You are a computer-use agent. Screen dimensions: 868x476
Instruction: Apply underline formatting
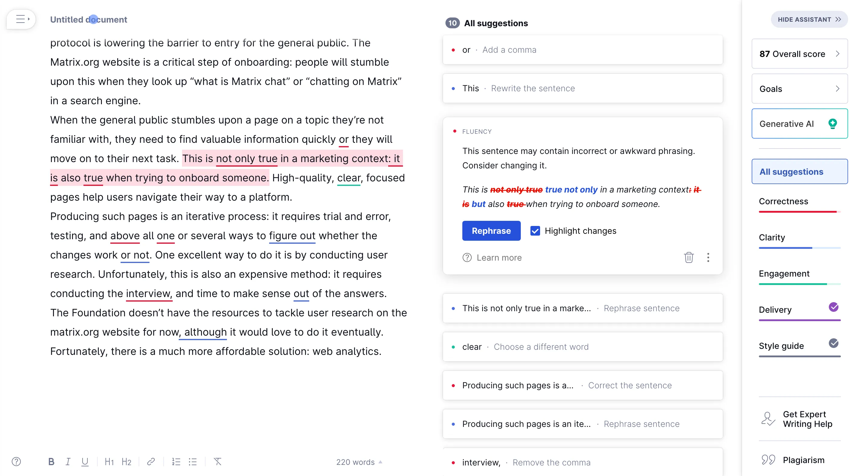pos(85,462)
